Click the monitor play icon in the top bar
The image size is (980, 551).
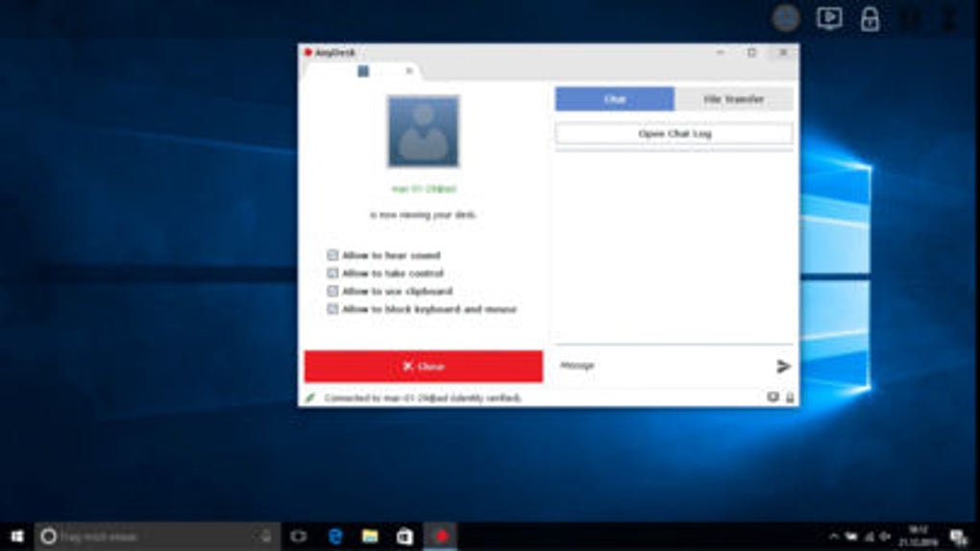(x=829, y=18)
